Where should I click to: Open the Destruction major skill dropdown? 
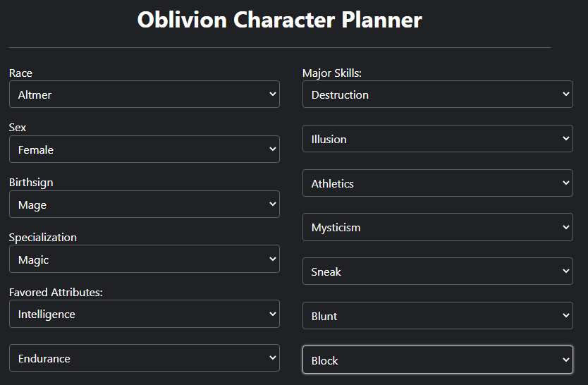[x=438, y=94]
